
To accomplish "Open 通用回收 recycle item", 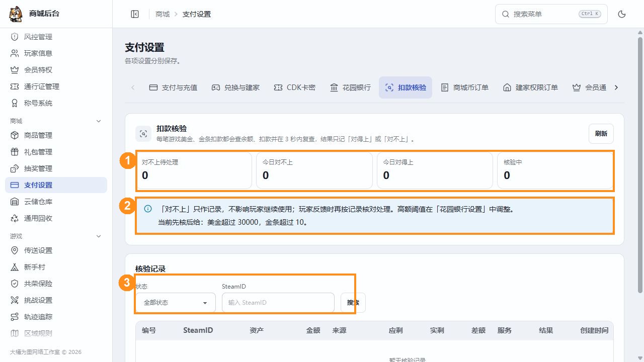I will point(56,218).
